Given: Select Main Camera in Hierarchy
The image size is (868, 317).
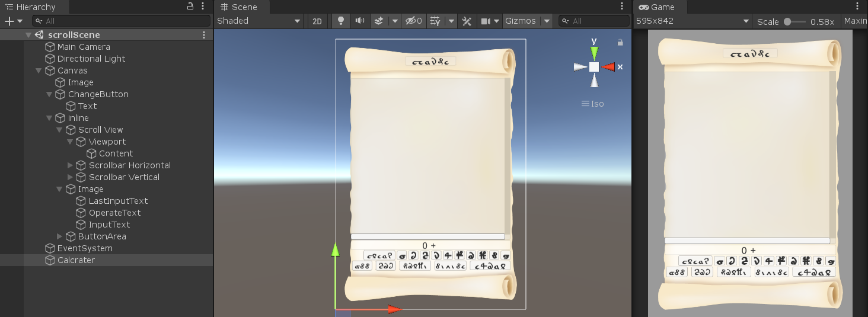Looking at the screenshot, I should 84,47.
